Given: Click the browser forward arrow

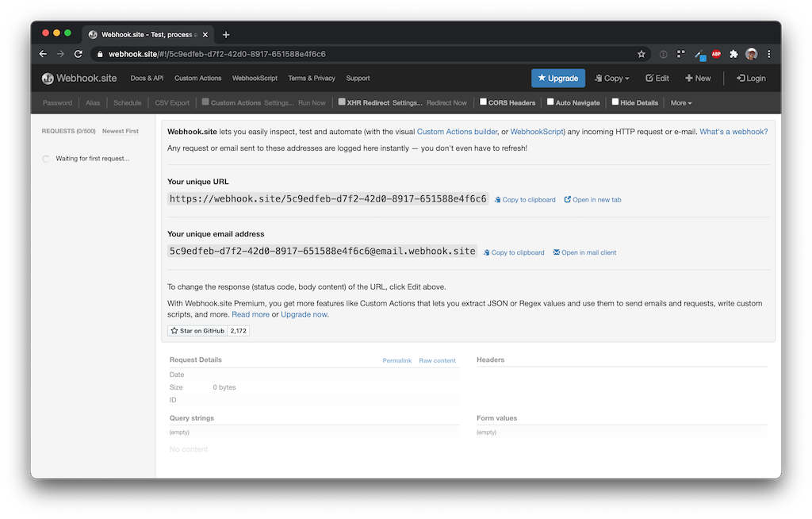Looking at the screenshot, I should pos(60,54).
